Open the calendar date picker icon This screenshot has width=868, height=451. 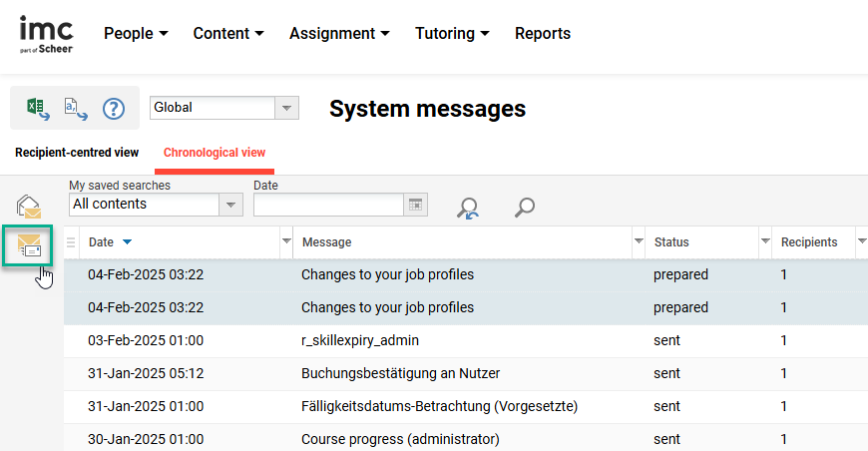[416, 205]
